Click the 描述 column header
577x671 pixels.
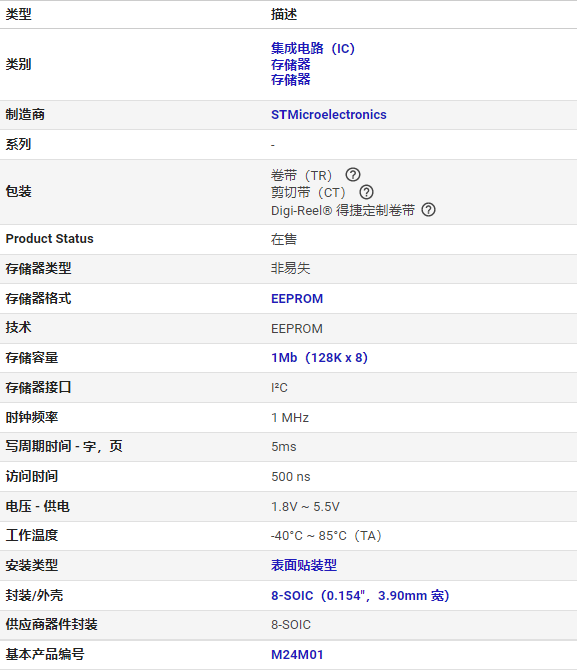click(284, 15)
